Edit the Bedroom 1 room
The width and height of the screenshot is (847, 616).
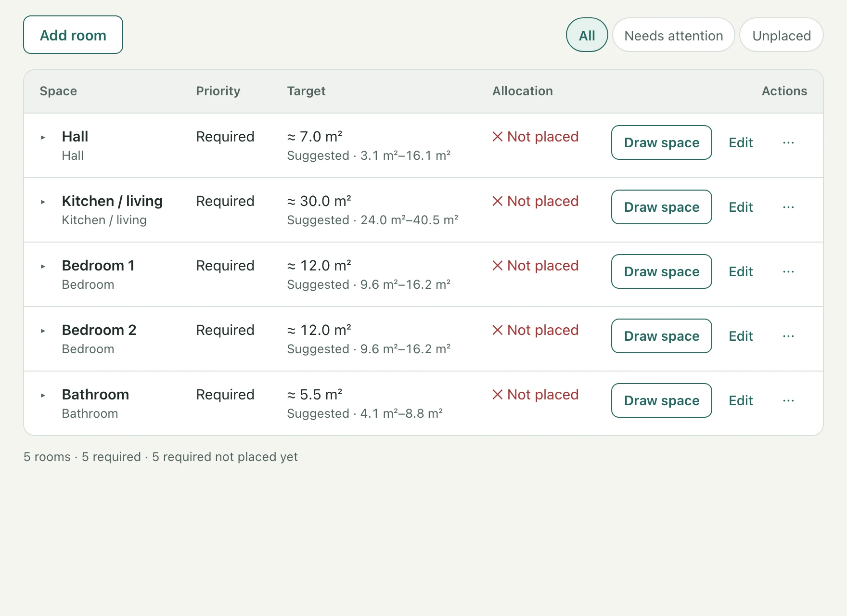(741, 271)
